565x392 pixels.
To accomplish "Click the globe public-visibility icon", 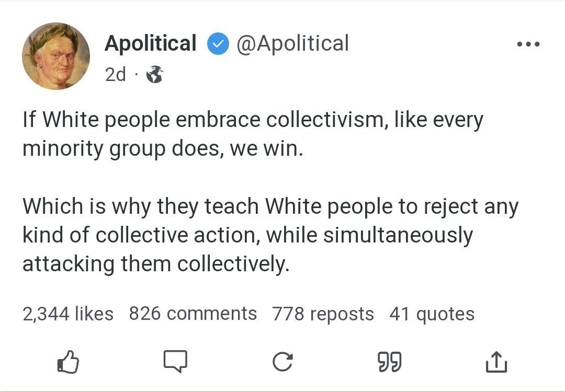I will (x=154, y=75).
